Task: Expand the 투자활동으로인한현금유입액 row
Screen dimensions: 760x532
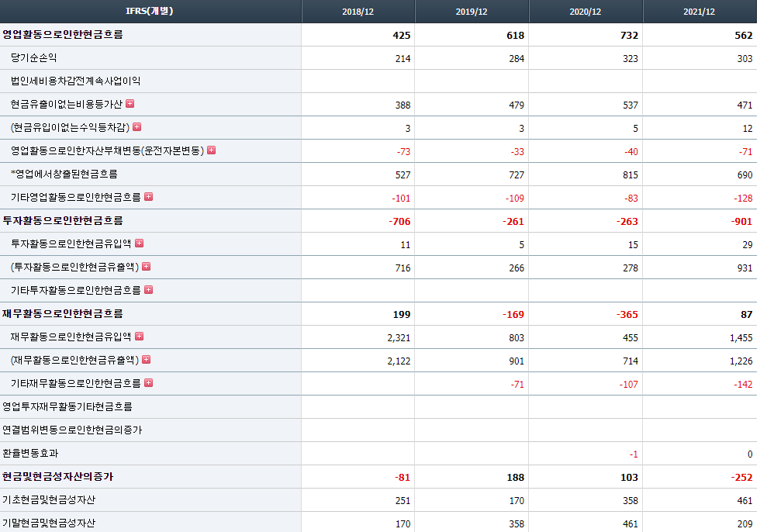Action: pos(139,244)
